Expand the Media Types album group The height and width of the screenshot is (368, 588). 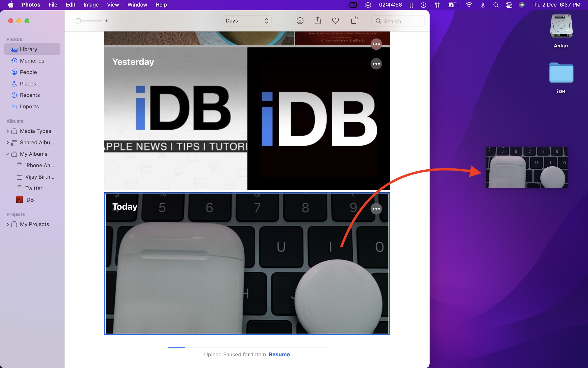(8, 131)
